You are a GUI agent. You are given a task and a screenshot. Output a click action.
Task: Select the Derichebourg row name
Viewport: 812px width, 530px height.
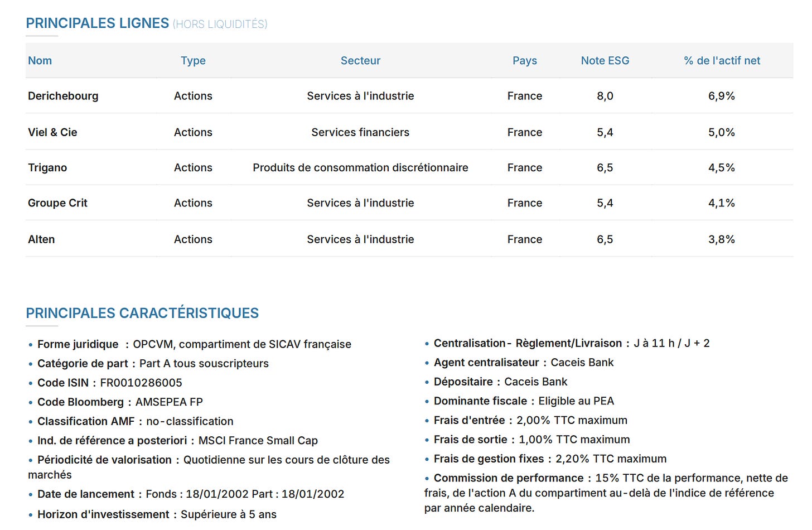pos(63,96)
